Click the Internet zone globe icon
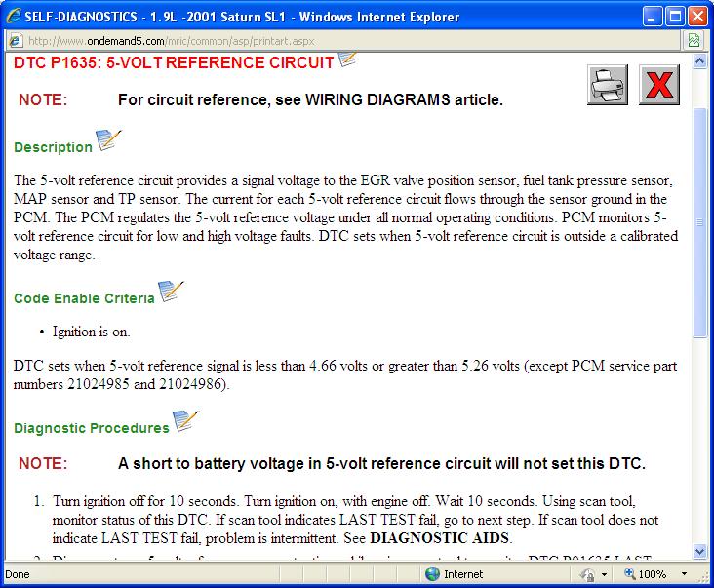The image size is (714, 588). click(432, 574)
